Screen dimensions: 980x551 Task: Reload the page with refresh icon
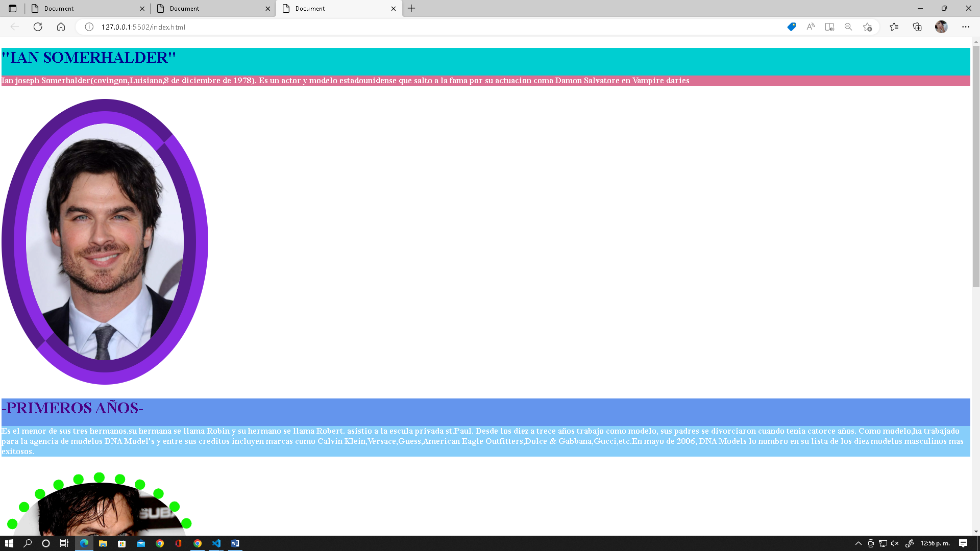pyautogui.click(x=38, y=27)
